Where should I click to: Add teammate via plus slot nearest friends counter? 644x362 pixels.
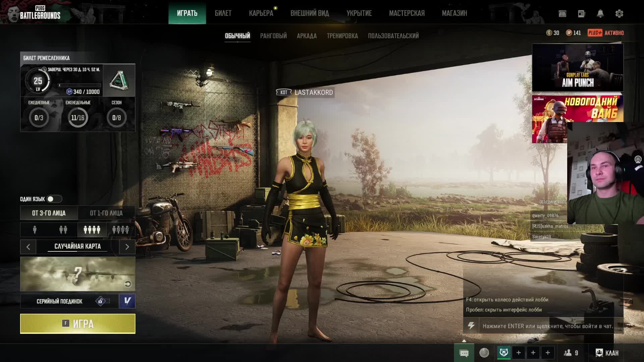pos(548,353)
